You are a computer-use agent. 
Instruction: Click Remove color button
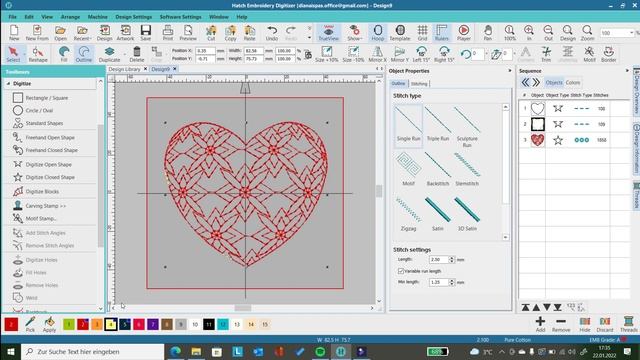pos(561,324)
